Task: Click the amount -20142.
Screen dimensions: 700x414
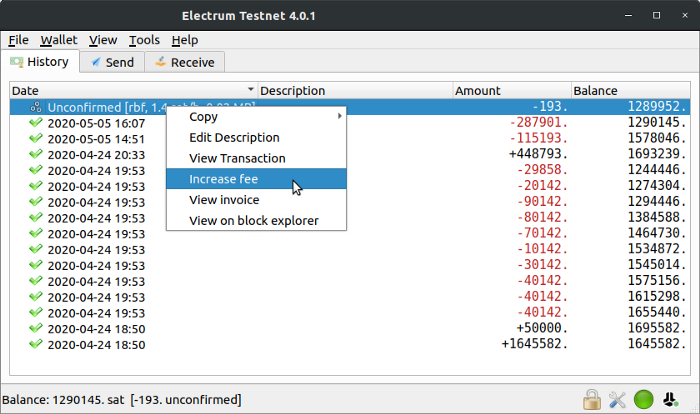Action: (x=542, y=185)
